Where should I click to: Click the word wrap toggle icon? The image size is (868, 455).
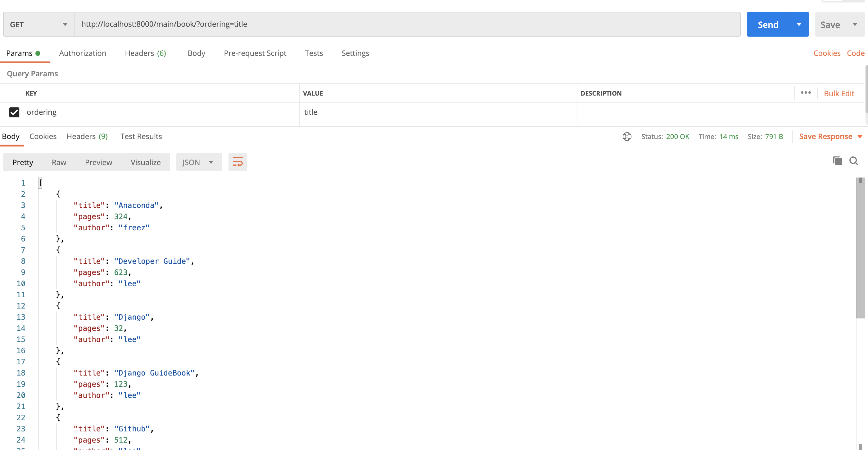click(x=237, y=162)
